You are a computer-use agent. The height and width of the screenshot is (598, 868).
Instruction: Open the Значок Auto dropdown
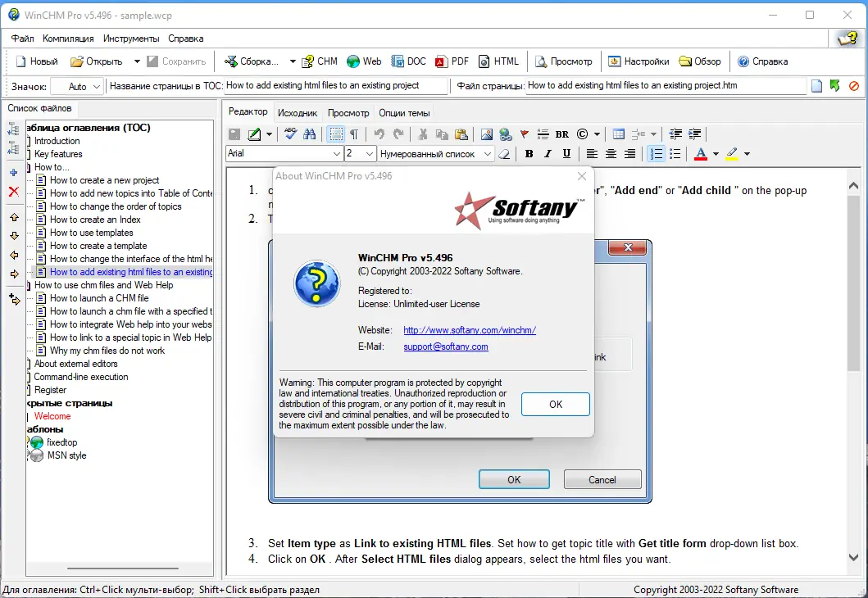point(97,86)
